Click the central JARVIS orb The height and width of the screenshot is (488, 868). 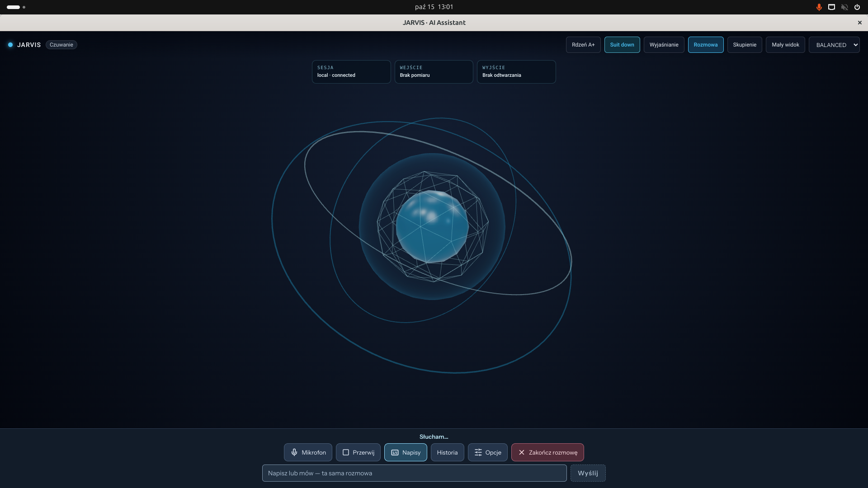(432, 226)
